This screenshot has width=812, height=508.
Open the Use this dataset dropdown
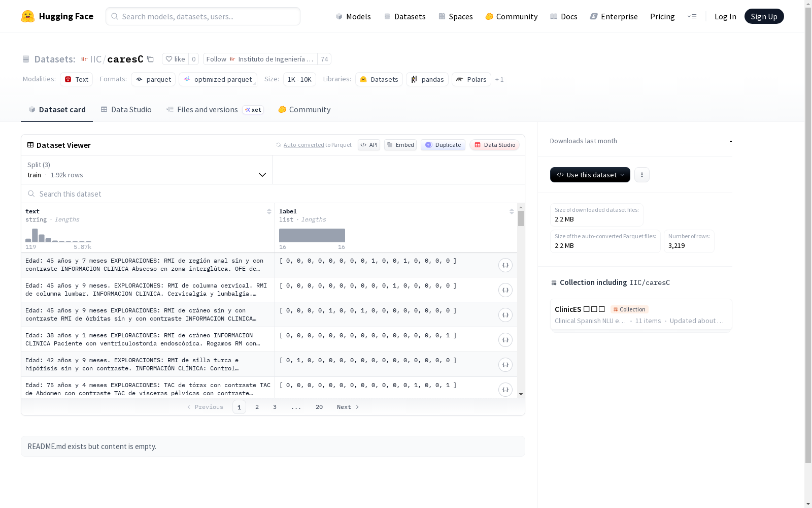click(590, 175)
